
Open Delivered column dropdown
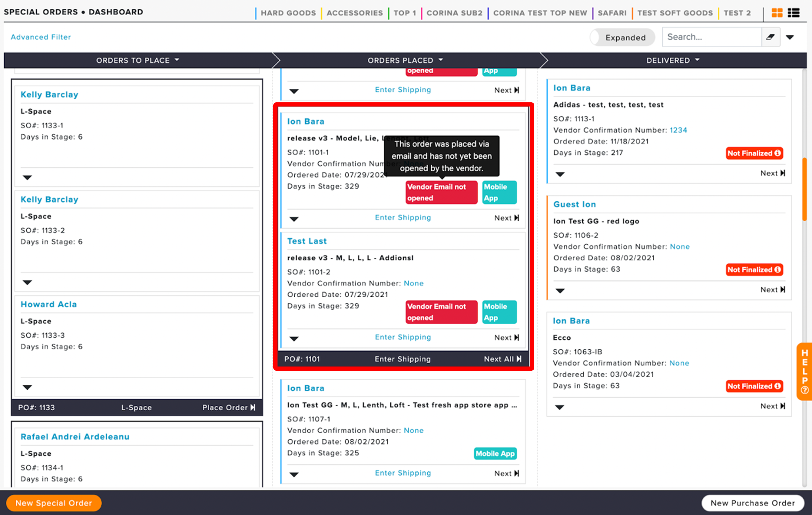point(697,60)
